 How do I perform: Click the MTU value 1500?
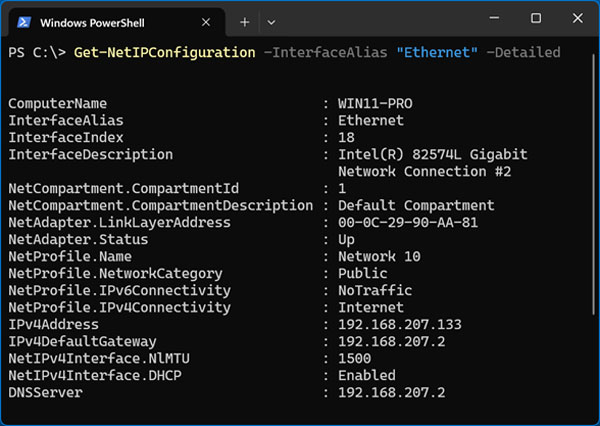[354, 358]
